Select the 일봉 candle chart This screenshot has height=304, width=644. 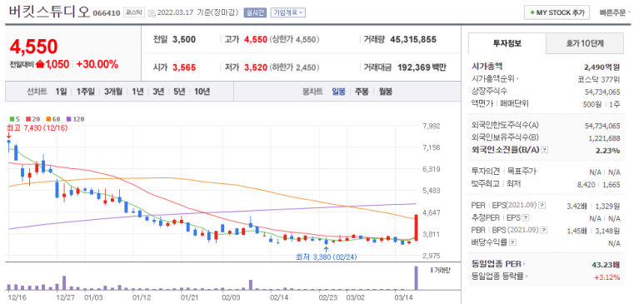tap(339, 92)
